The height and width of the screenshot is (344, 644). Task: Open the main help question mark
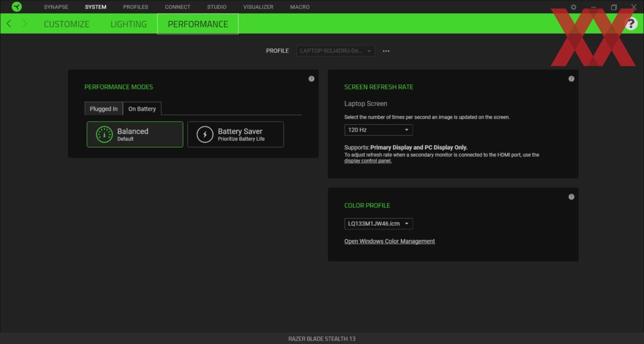[x=631, y=24]
